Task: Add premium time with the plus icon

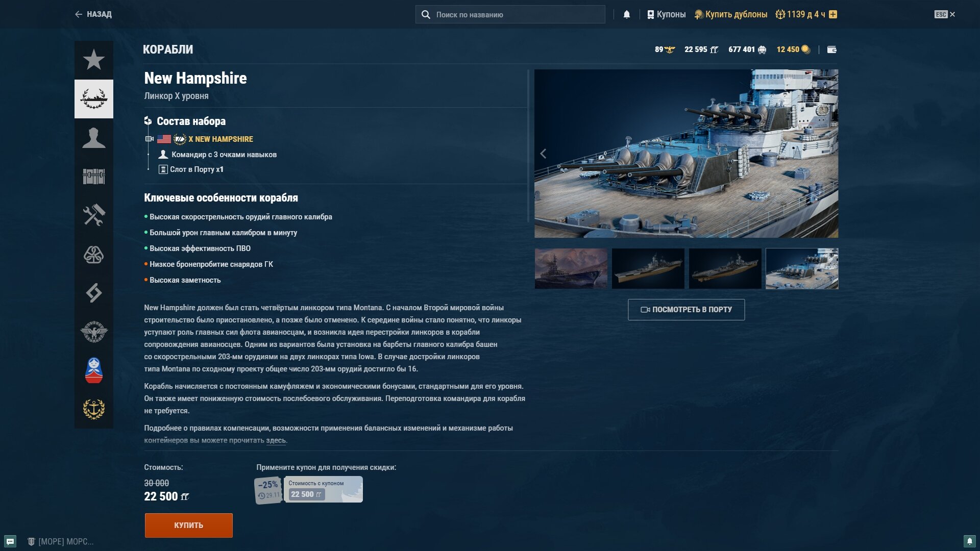Action: coord(833,14)
